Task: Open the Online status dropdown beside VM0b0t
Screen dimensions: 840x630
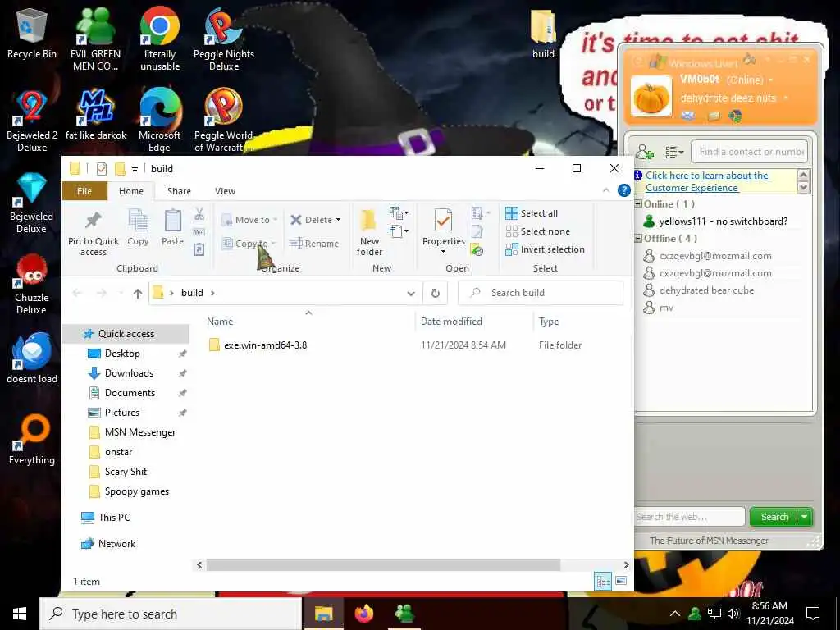Action: [770, 80]
